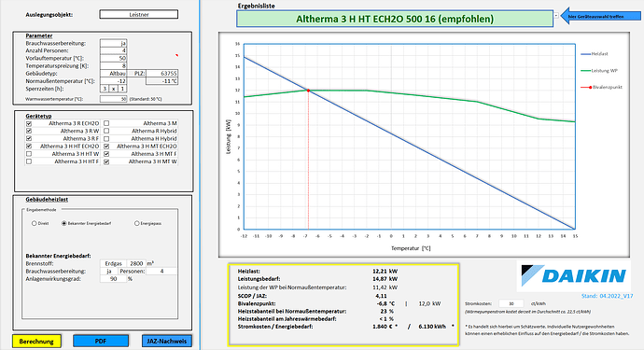Select the Altherma 3 H HT ECH2O result field
This screenshot has height=350, width=644.
coord(395,19)
